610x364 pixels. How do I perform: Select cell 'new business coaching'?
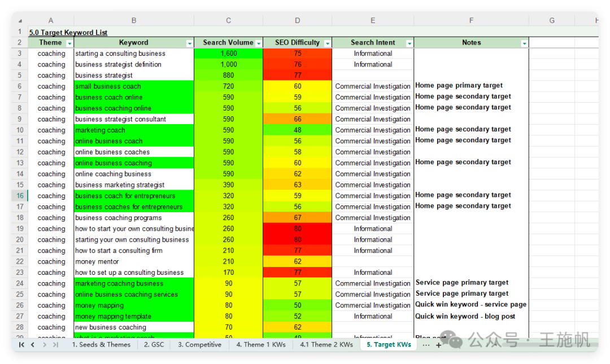[134, 327]
